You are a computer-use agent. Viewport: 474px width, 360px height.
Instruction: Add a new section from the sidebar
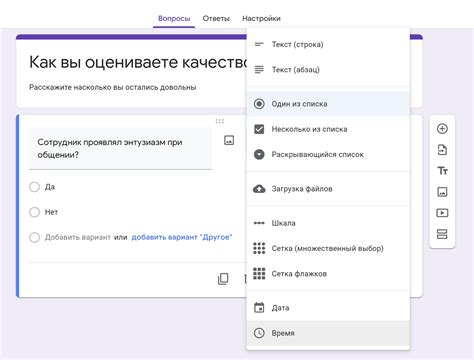point(442,234)
